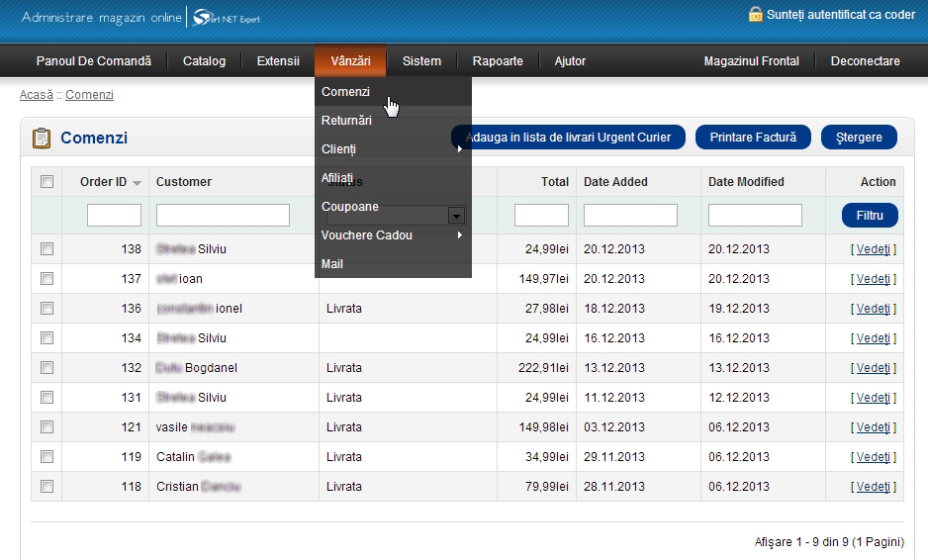Click the Printare Factură button
Screen dimensions: 928x560
tap(753, 138)
